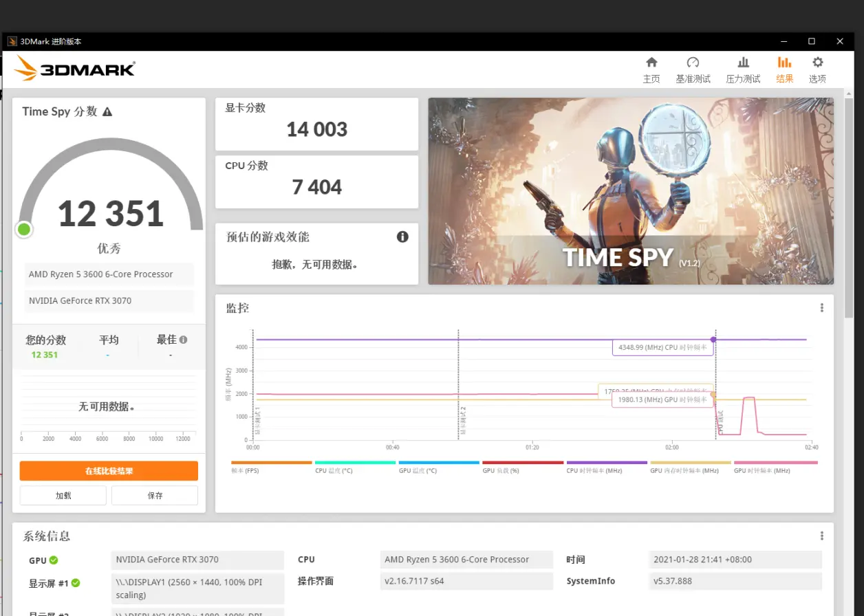Click the 时间 value 2021-01-28 21:41

pyautogui.click(x=735, y=560)
